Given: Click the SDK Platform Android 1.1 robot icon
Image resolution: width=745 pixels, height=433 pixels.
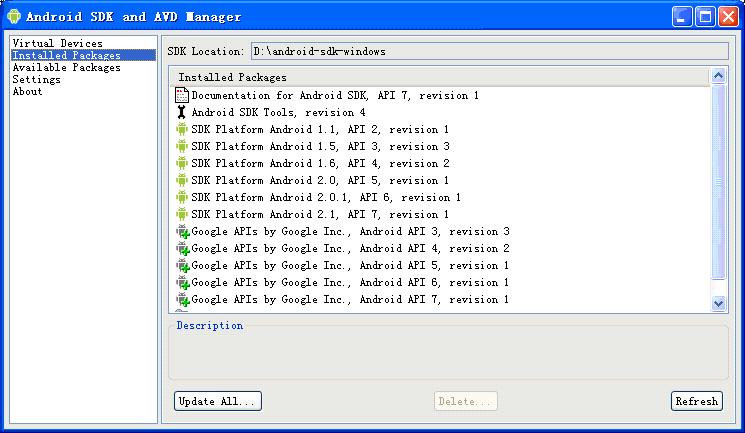Looking at the screenshot, I should point(181,130).
